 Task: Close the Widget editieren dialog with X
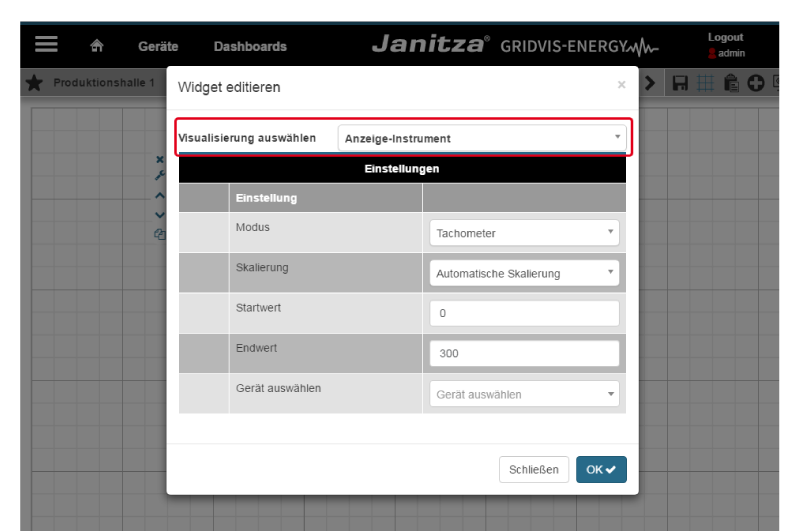click(621, 86)
